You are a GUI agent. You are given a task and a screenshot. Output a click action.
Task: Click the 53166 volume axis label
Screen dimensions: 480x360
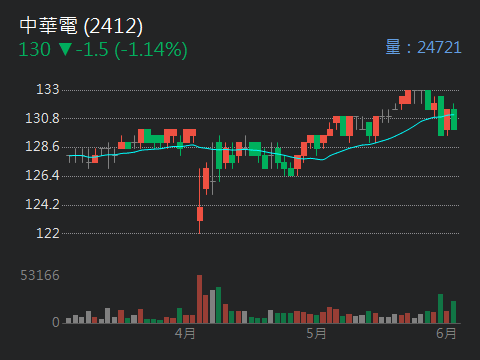[40, 275]
